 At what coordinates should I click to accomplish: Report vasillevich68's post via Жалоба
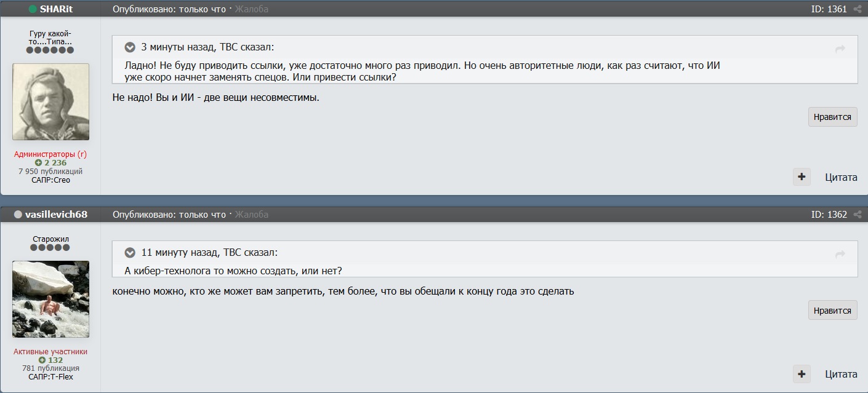coord(251,215)
